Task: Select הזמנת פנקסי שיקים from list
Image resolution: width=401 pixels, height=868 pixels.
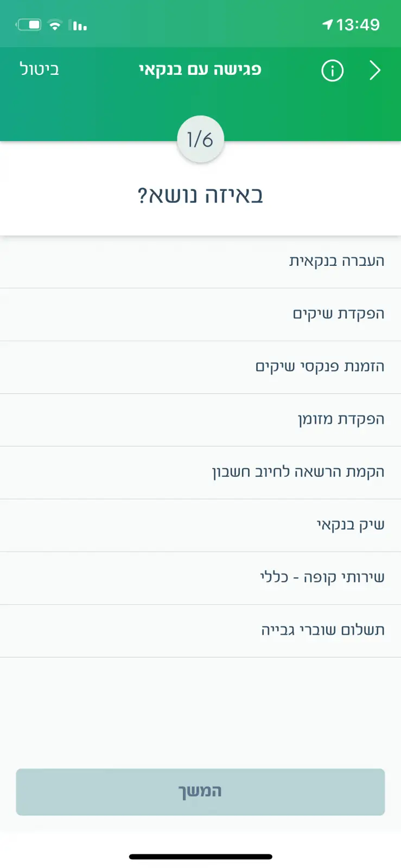Action: coord(320,366)
